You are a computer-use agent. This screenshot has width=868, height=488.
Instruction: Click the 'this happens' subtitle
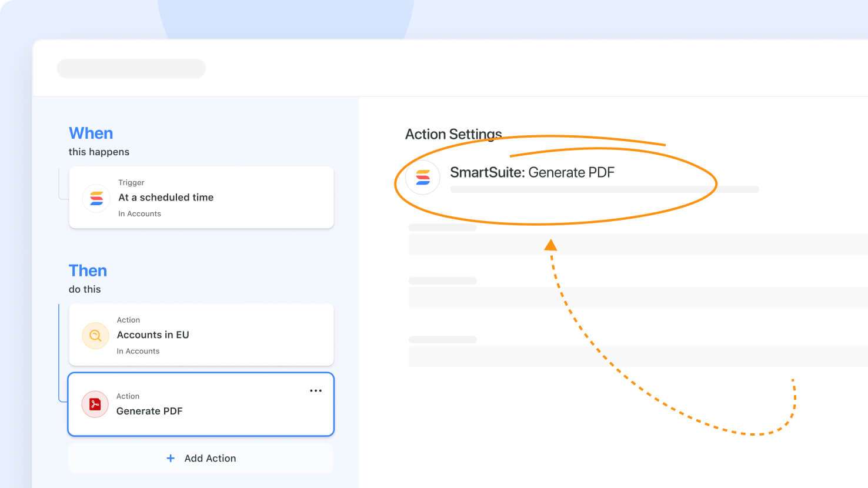99,152
